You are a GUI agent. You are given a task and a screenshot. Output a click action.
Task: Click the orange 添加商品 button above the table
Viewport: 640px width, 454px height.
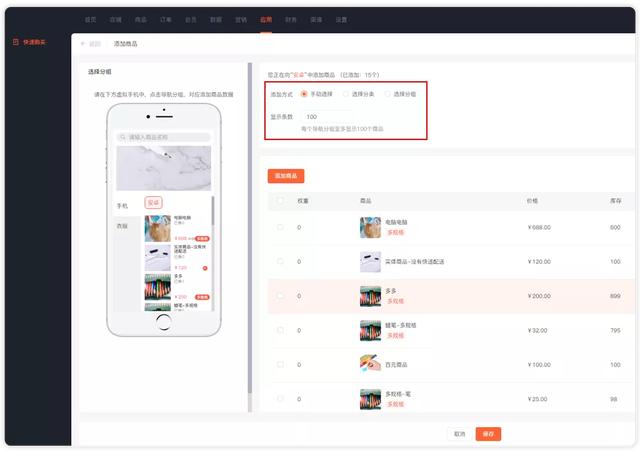tap(286, 176)
